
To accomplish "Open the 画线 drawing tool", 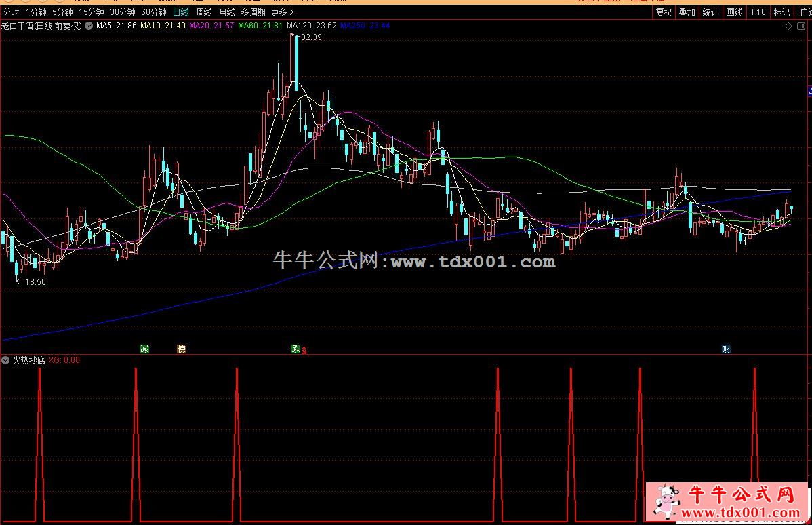I will point(734,12).
